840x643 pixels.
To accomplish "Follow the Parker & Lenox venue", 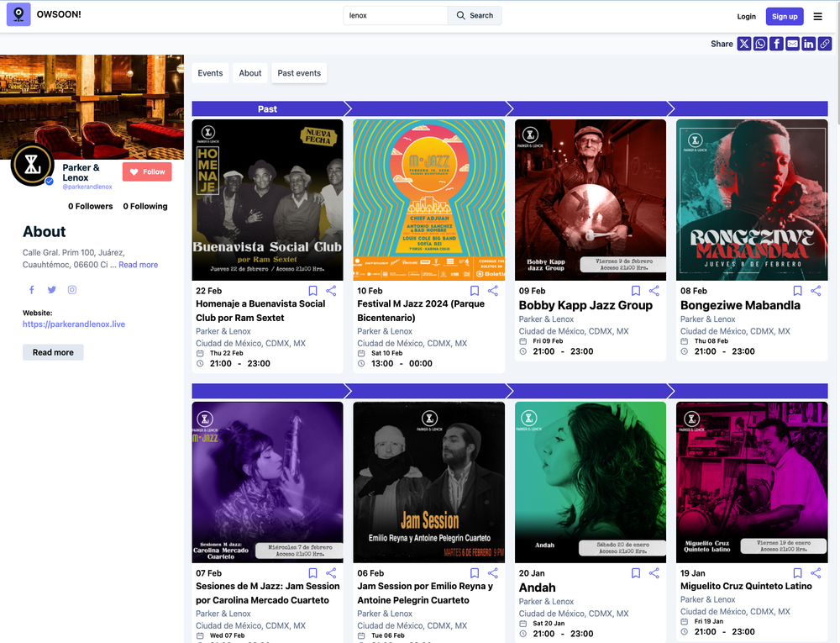I will click(x=147, y=171).
